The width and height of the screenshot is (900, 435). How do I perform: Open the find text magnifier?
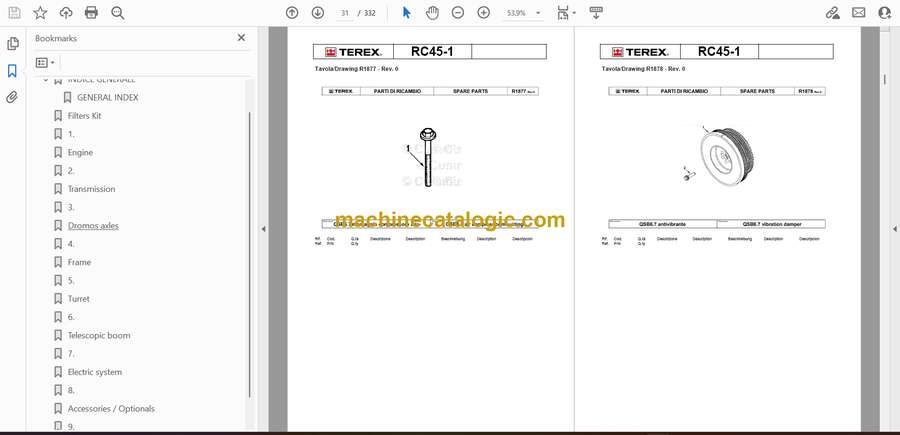coord(118,13)
